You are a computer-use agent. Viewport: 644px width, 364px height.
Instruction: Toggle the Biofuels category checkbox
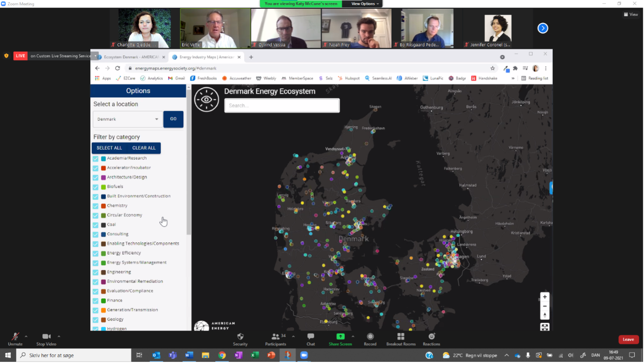click(x=96, y=187)
